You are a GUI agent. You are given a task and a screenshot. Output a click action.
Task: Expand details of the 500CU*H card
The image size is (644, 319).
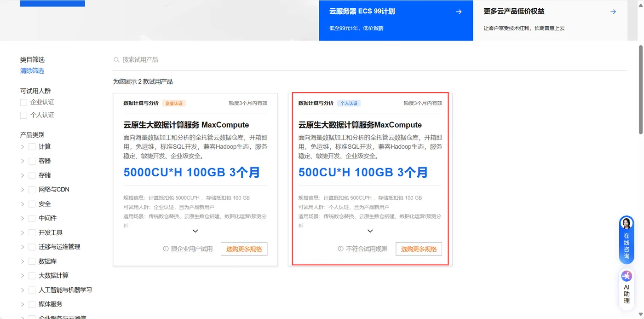coord(370,231)
